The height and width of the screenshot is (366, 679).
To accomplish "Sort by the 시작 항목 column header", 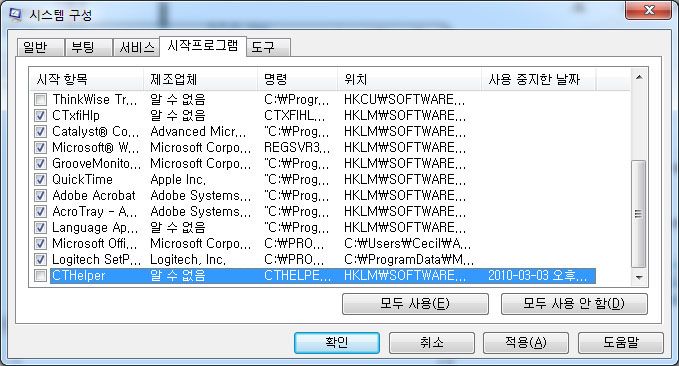I will click(87, 79).
